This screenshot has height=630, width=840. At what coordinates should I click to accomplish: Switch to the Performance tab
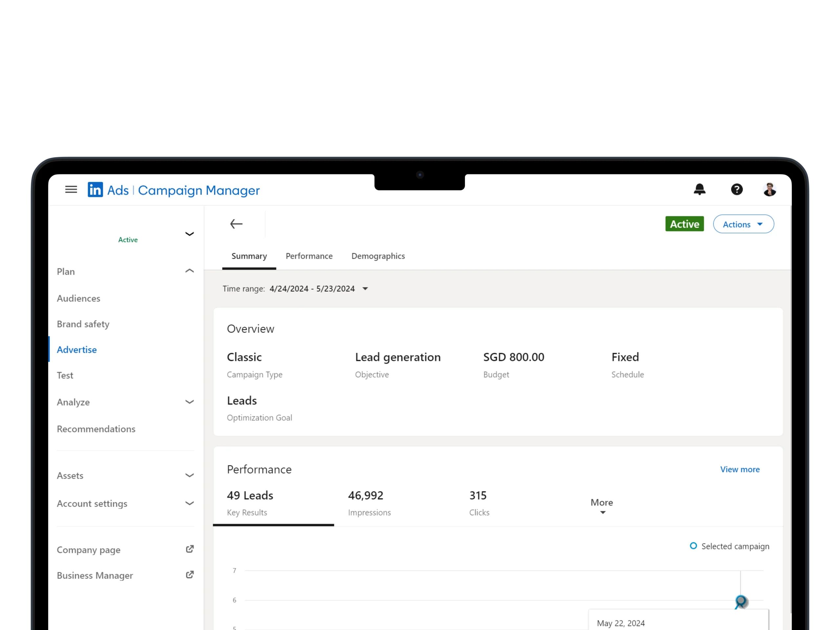[x=309, y=256]
